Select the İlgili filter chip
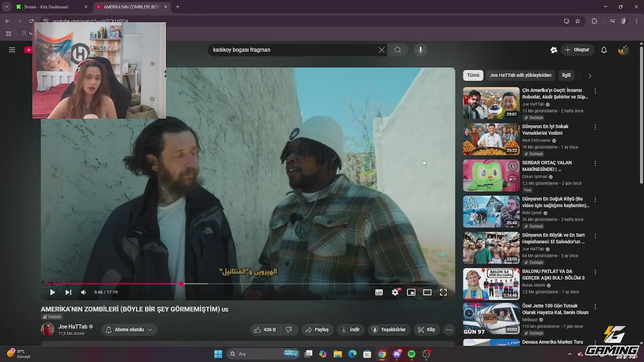Image resolution: width=644 pixels, height=362 pixels. coord(567,75)
